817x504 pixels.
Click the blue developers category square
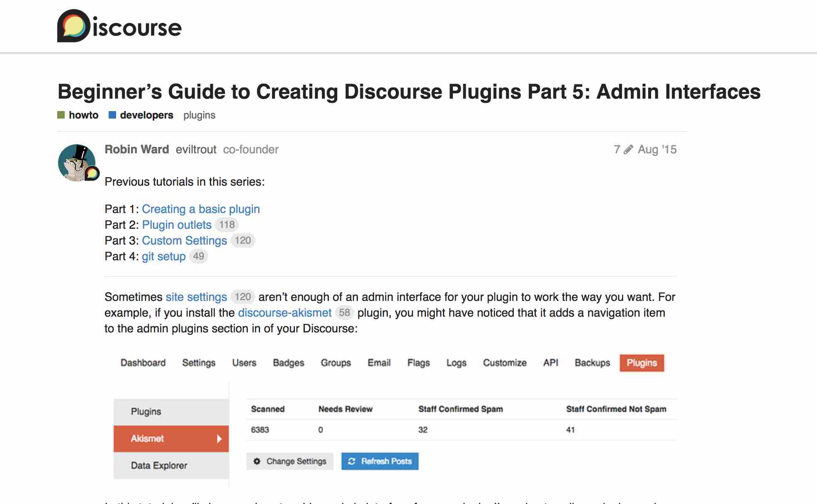pos(112,115)
